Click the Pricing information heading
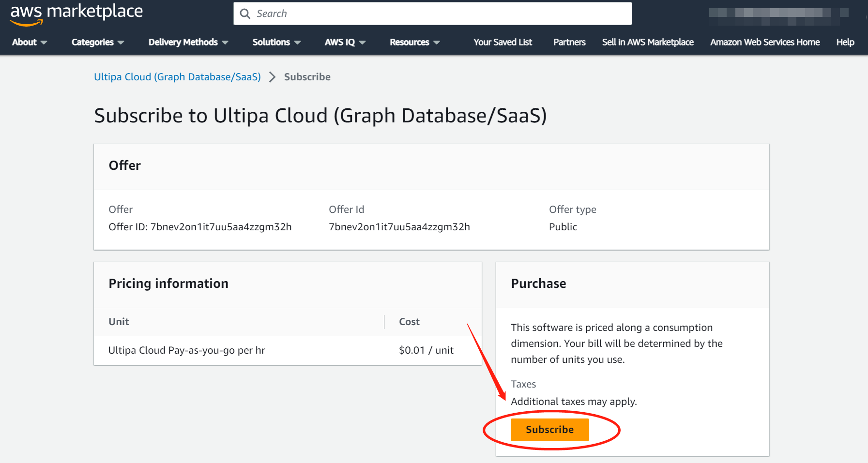The image size is (868, 463). (x=168, y=284)
